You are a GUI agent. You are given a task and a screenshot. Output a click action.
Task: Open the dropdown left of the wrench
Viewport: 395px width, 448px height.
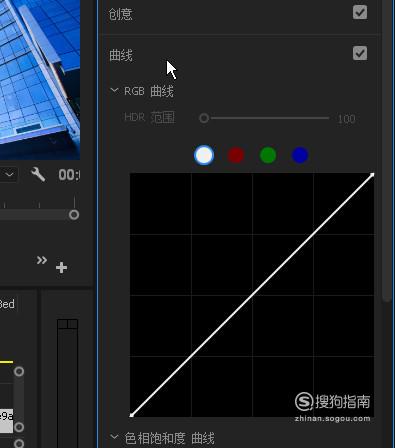click(9, 174)
